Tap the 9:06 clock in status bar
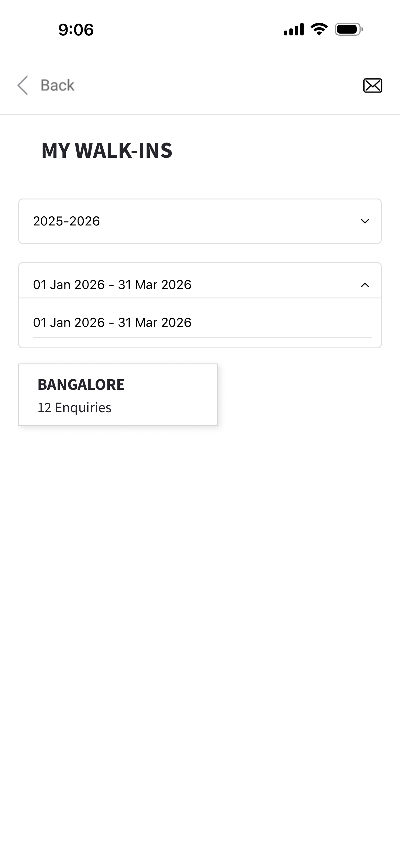400x868 pixels. click(76, 30)
